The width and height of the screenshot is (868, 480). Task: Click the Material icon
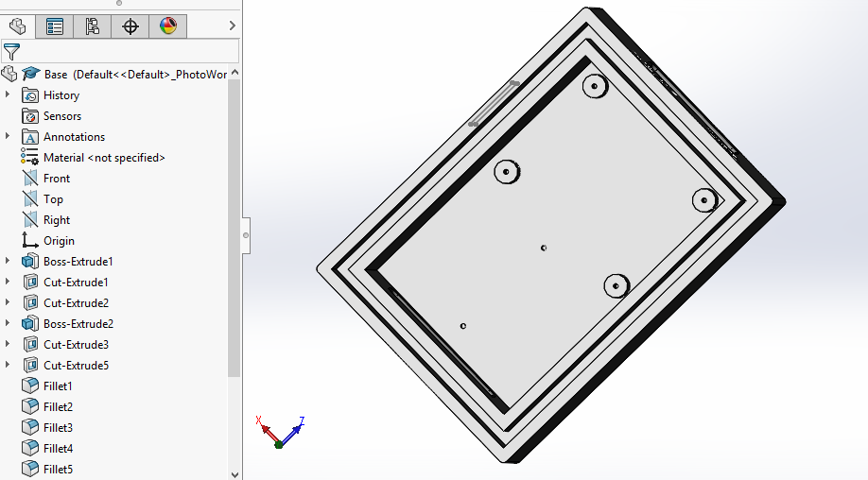click(x=30, y=157)
